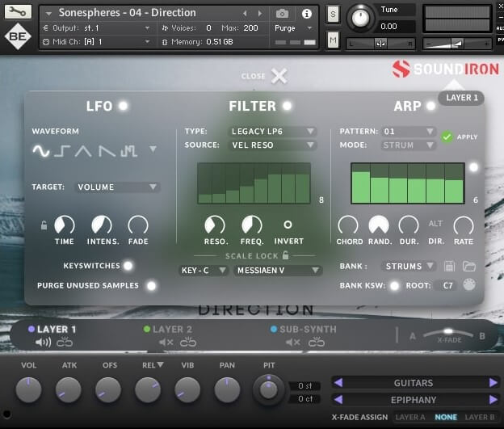The height and width of the screenshot is (429, 504).
Task: Toggle the Keyswitches switch
Action: [128, 266]
